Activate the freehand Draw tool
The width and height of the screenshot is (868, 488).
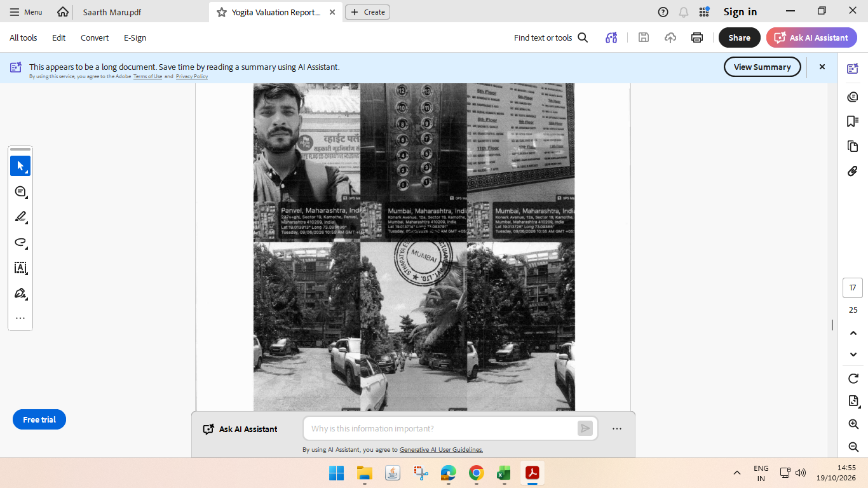pyautogui.click(x=20, y=242)
